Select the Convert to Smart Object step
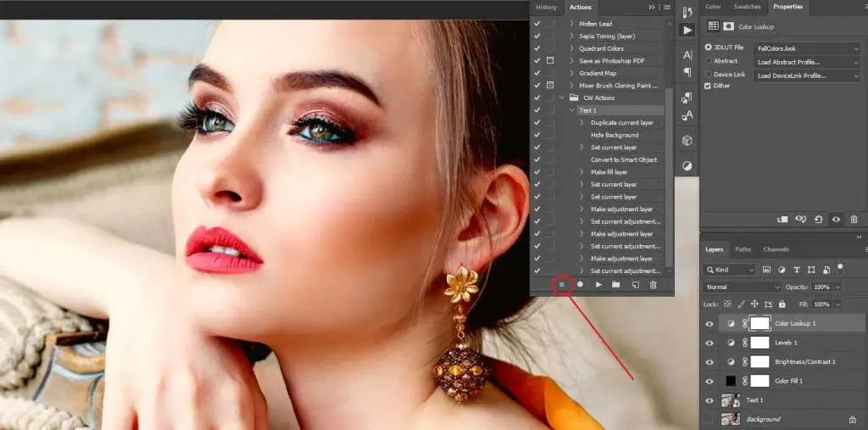This screenshot has width=868, height=430. pyautogui.click(x=623, y=159)
